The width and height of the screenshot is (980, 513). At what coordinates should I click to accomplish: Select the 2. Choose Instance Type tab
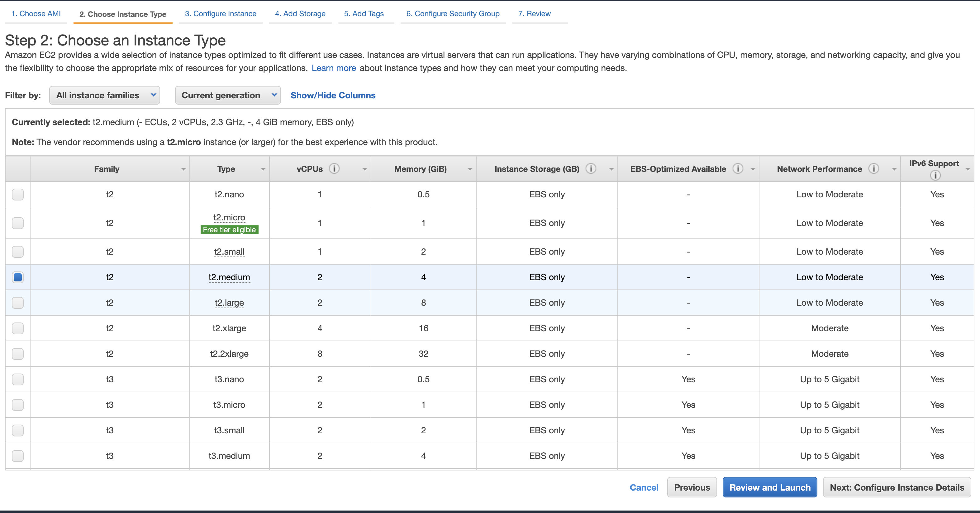pyautogui.click(x=122, y=14)
